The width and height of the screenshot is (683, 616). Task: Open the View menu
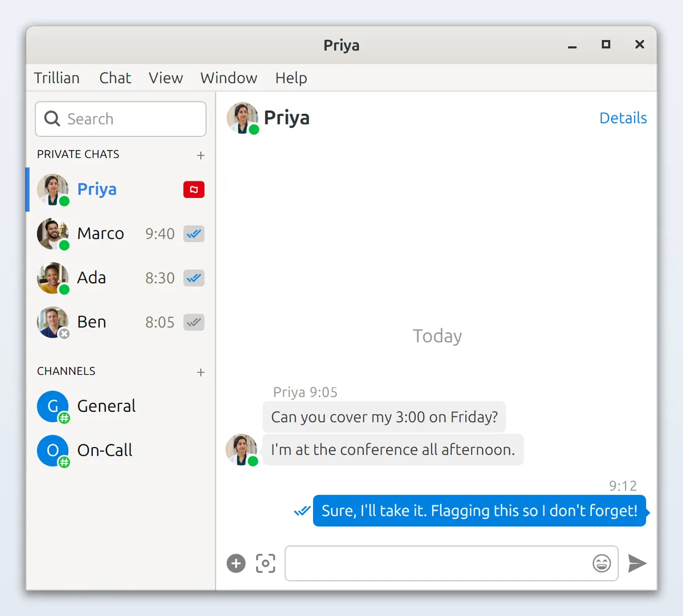tap(166, 78)
